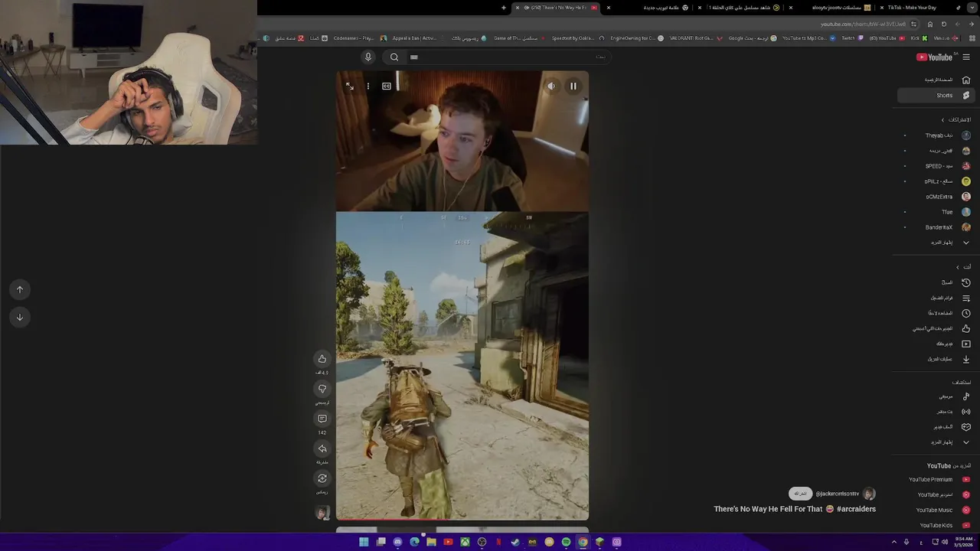Show more Explore categories
The width and height of the screenshot is (980, 551).
(x=936, y=442)
